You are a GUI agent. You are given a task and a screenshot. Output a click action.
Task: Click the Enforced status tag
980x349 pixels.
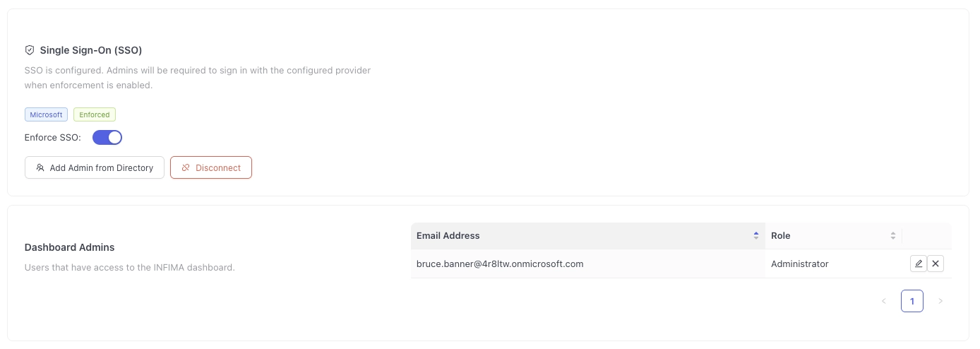coord(95,114)
